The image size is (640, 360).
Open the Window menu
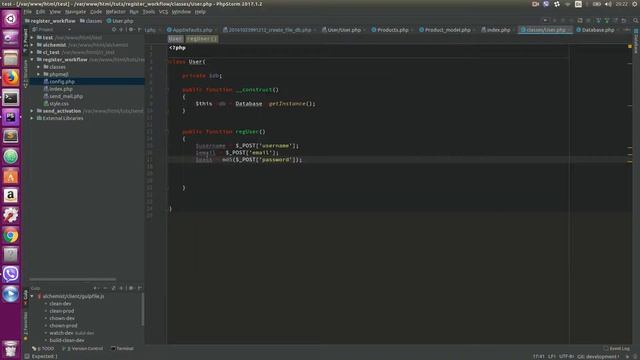coord(181,12)
